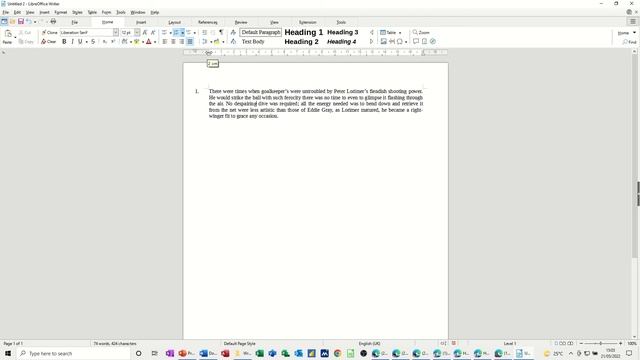Open the font size dropdown
Screen dimensions: 640x360
137,32
